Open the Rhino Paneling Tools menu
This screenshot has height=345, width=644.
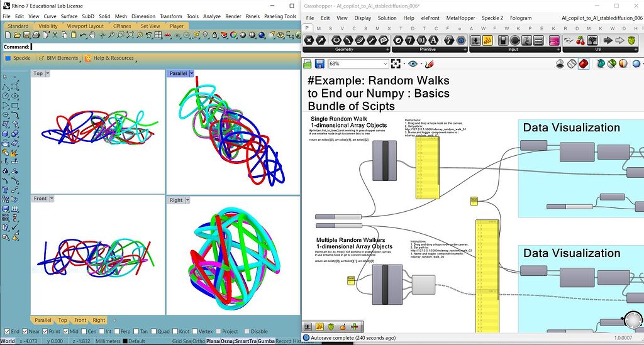tap(280, 16)
